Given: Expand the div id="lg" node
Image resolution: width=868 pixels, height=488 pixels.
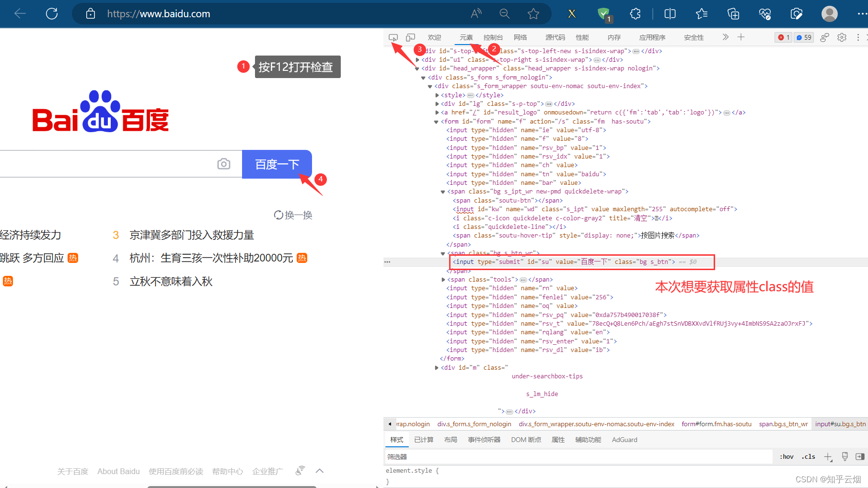Looking at the screenshot, I should pos(437,104).
